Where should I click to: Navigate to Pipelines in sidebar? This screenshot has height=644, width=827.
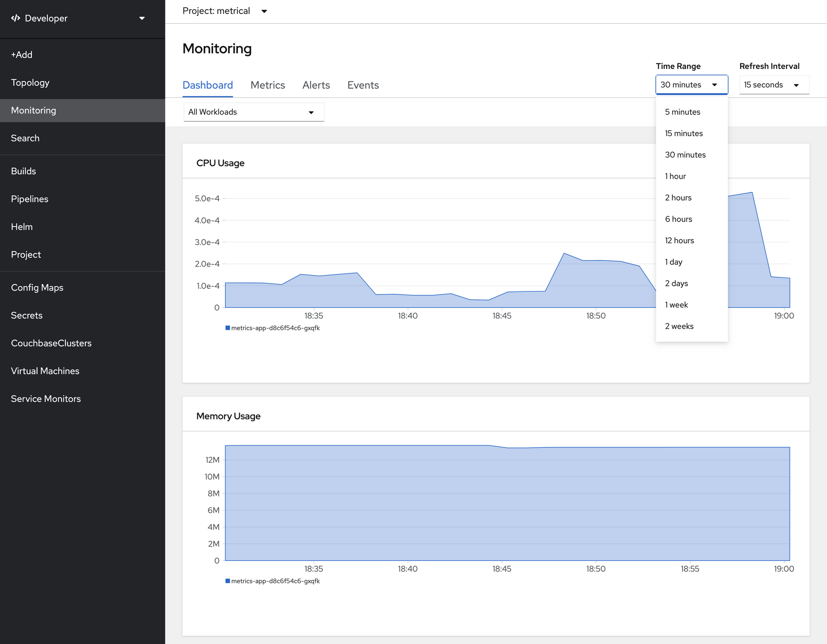point(30,199)
